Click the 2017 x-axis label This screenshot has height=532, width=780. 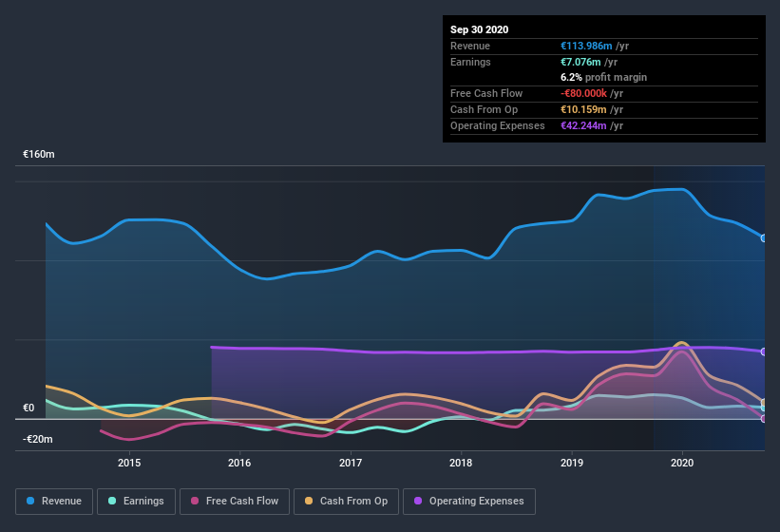click(x=351, y=463)
